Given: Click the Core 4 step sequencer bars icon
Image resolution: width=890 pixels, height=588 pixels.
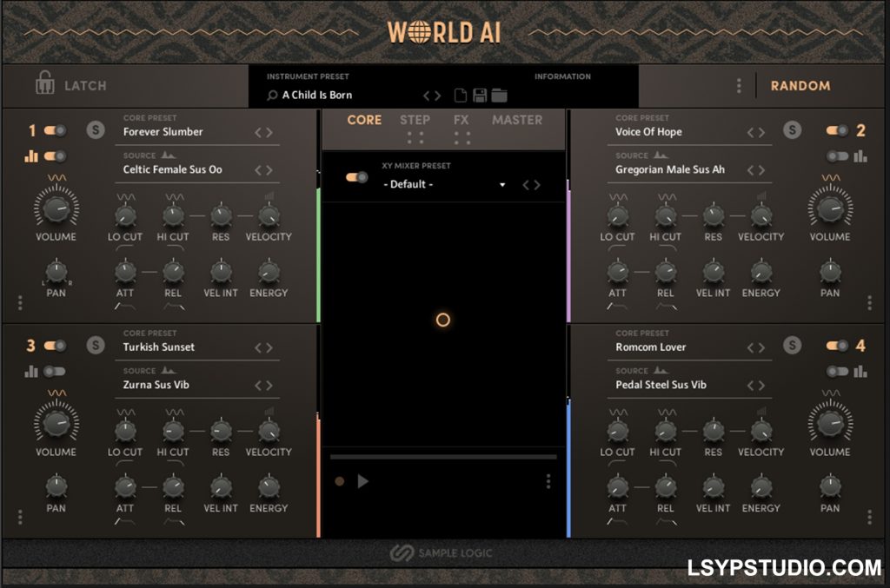Looking at the screenshot, I should pos(860,372).
